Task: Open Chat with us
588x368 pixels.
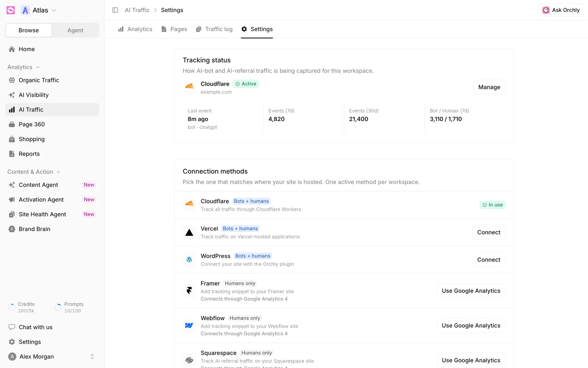Action: click(x=52, y=327)
